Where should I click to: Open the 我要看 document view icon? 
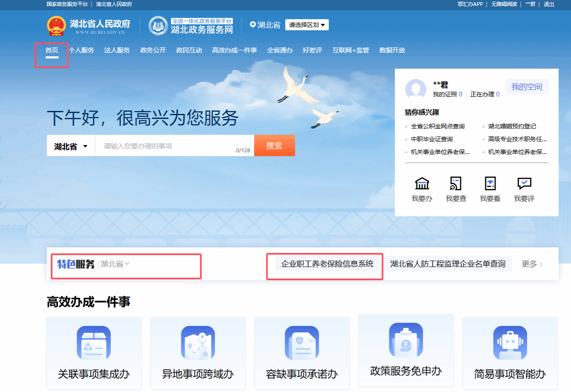coord(490,184)
